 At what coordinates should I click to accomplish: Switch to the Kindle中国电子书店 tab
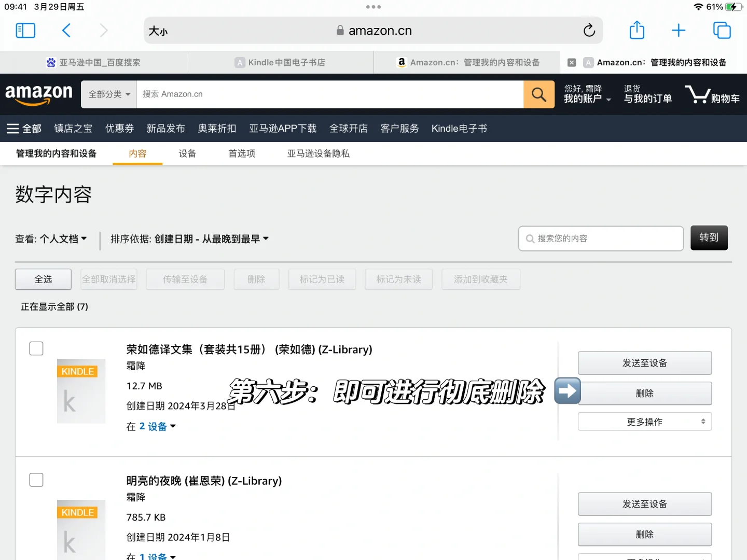click(x=280, y=62)
